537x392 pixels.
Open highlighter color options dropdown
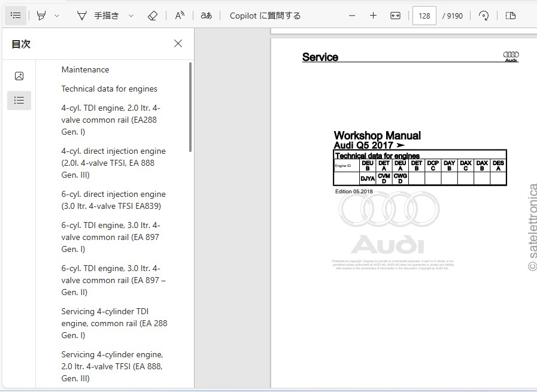tap(57, 16)
